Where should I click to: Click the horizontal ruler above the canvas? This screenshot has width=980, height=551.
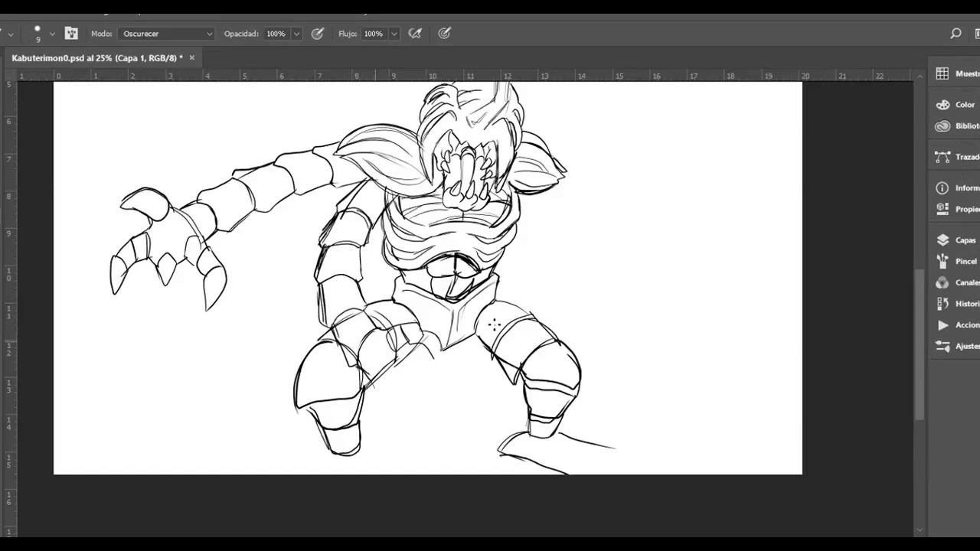465,76
